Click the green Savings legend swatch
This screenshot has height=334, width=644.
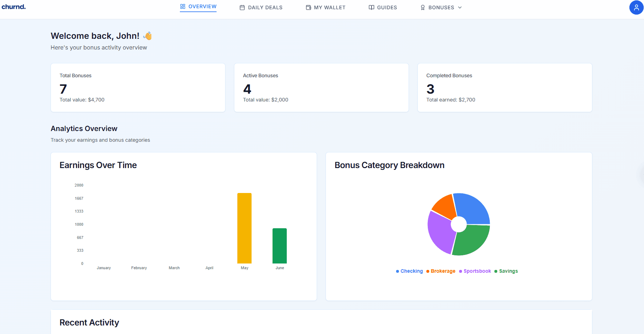click(x=495, y=271)
